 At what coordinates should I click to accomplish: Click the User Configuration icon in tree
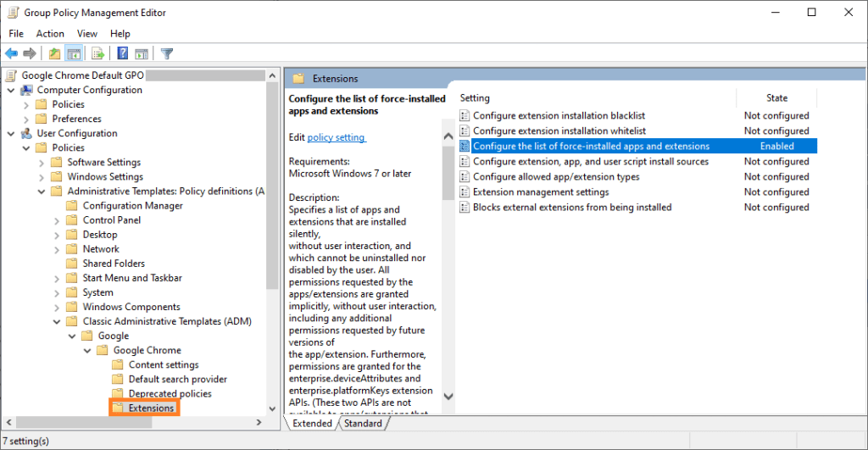click(26, 133)
